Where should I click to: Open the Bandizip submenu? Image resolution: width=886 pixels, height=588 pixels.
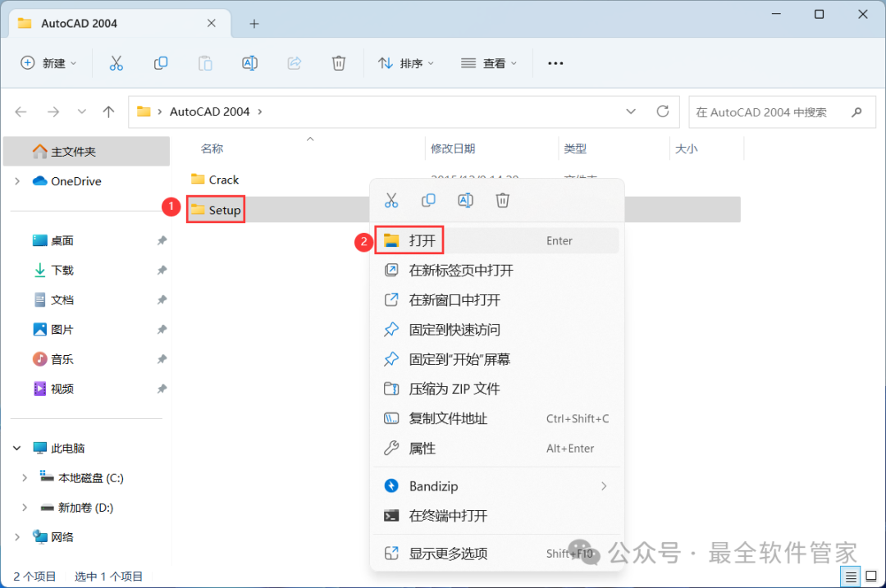496,486
